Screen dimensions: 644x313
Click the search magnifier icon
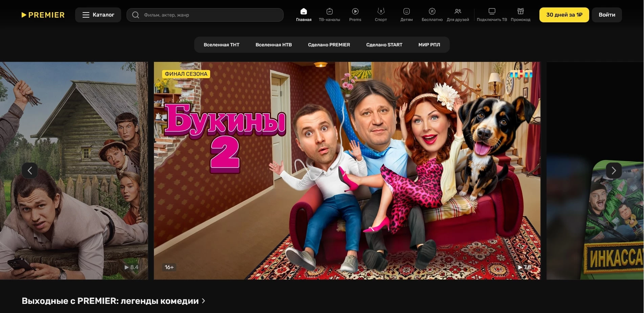pyautogui.click(x=135, y=15)
